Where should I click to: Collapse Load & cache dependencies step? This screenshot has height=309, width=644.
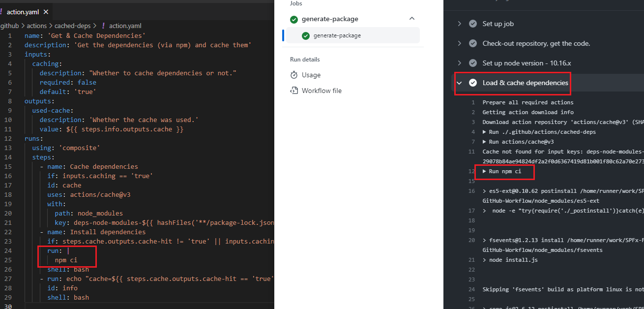[460, 83]
